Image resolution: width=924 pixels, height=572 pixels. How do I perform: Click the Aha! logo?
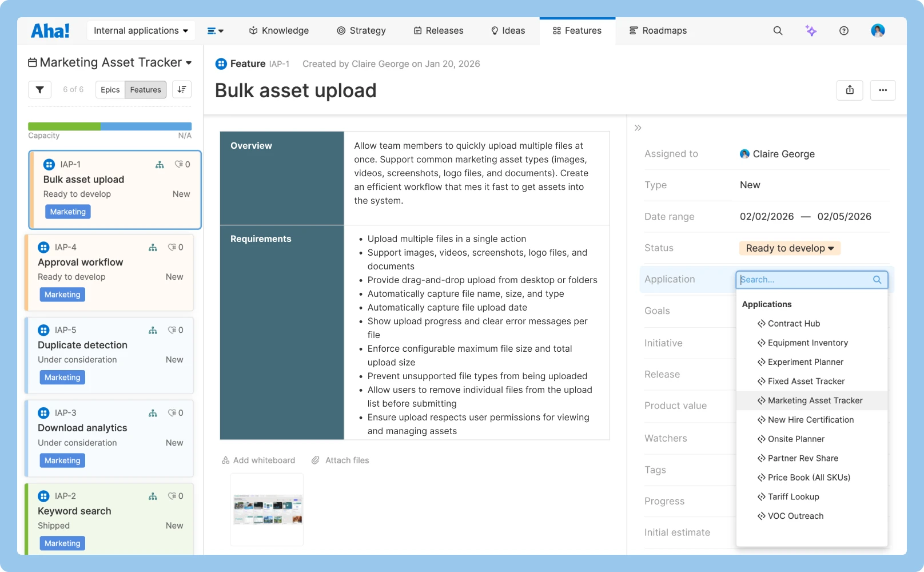pos(50,30)
